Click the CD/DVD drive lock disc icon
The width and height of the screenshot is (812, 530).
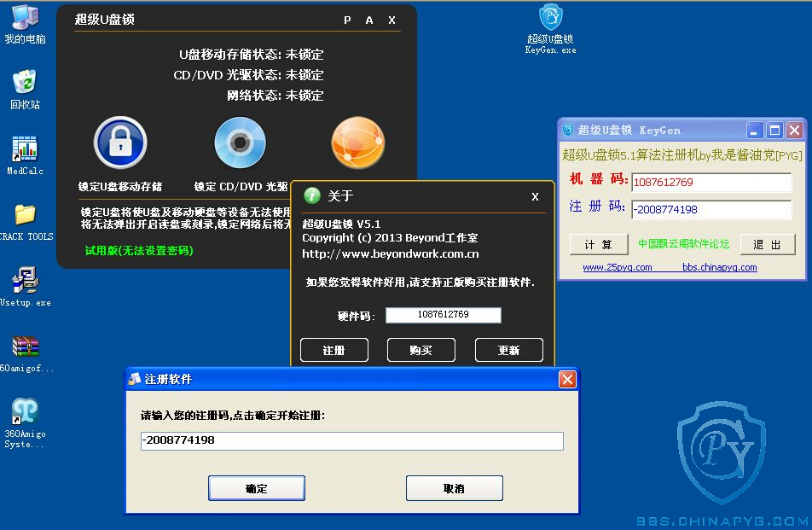(240, 143)
